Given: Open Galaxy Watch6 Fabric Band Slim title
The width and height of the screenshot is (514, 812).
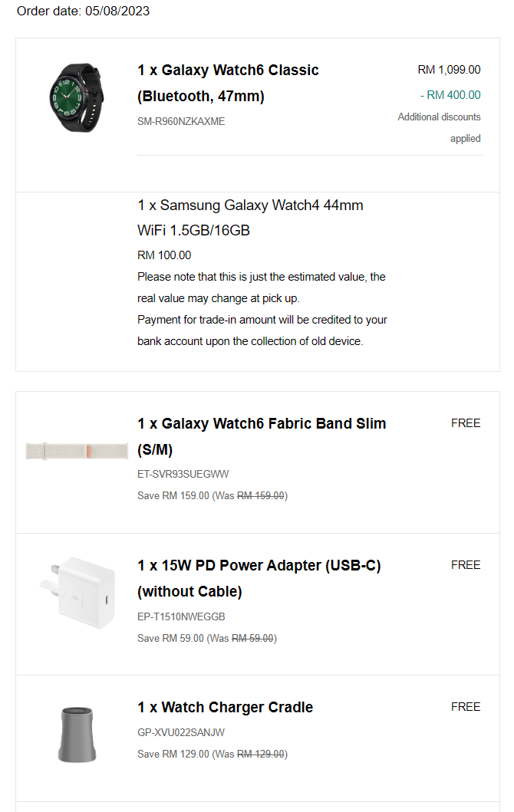Looking at the screenshot, I should [x=262, y=436].
